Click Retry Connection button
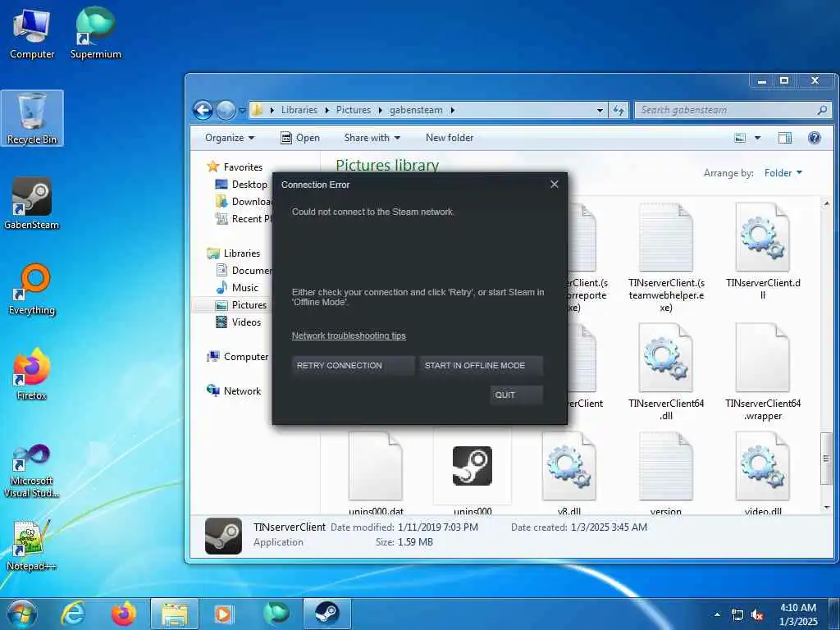The image size is (840, 630). point(353,365)
